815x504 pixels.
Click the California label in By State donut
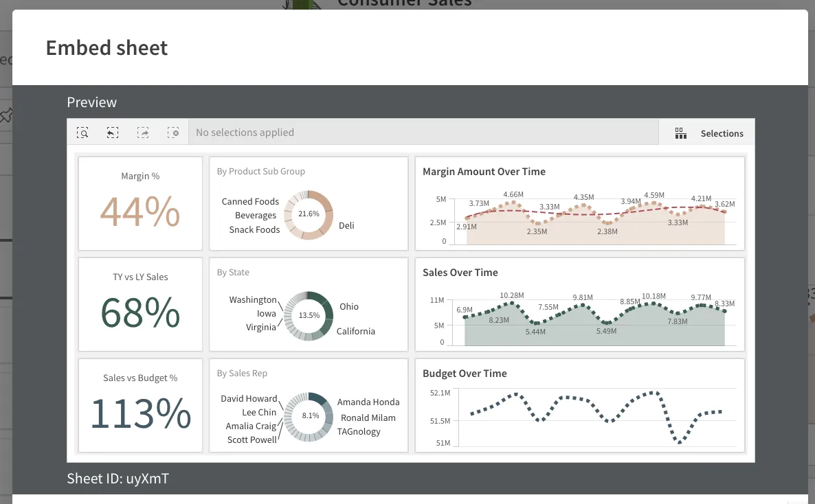355,331
